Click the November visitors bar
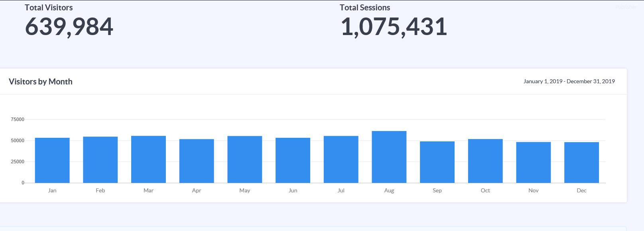 (534, 162)
